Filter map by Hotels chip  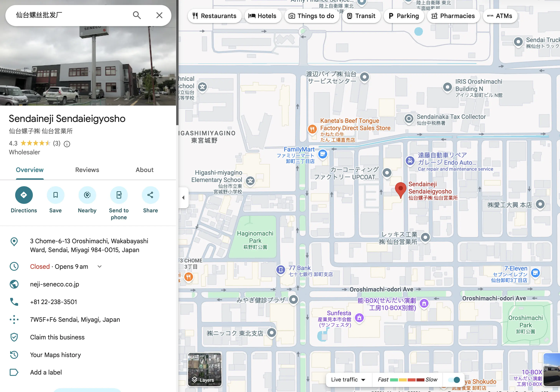263,16
